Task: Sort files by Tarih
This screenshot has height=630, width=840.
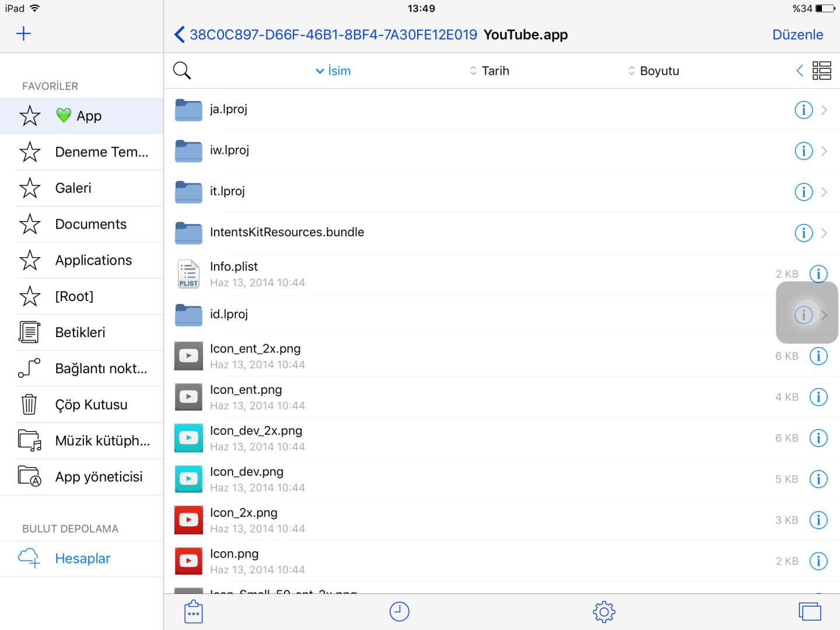Action: click(x=489, y=71)
